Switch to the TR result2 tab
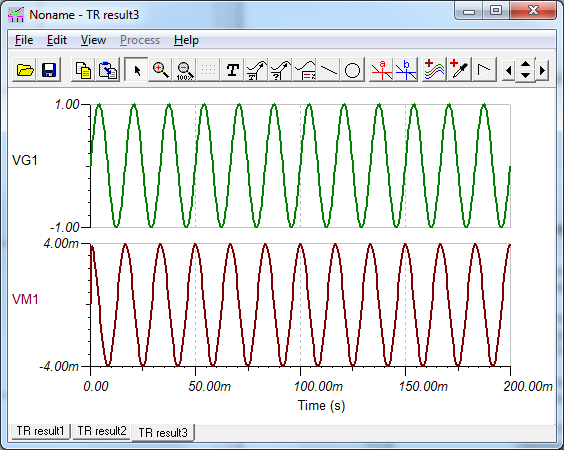This screenshot has width=564, height=450. 102,431
